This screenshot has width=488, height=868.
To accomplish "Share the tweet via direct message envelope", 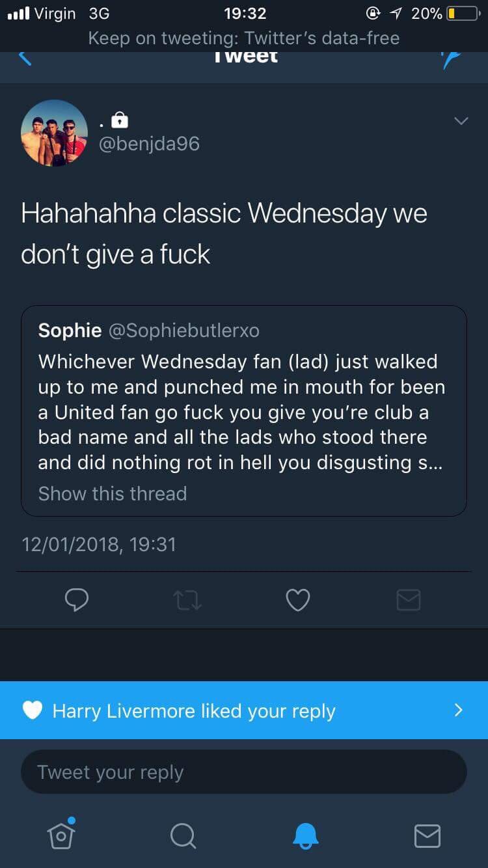I will pos(409,600).
